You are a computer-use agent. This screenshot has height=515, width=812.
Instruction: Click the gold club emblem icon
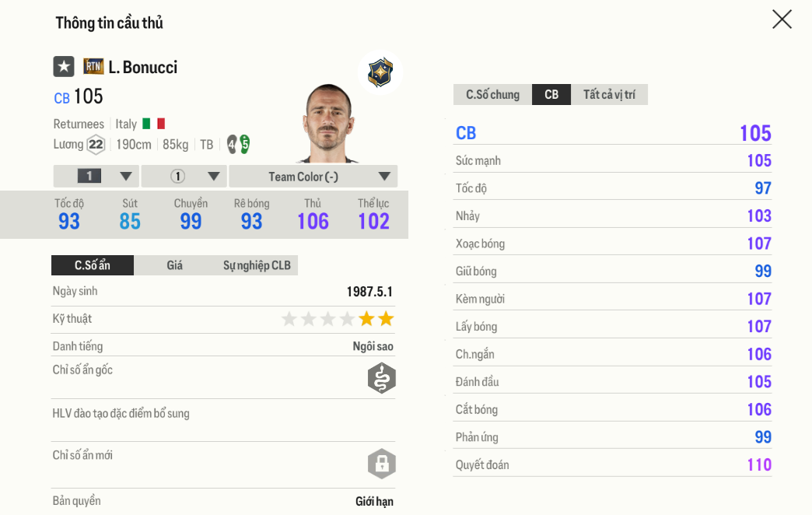[x=380, y=72]
